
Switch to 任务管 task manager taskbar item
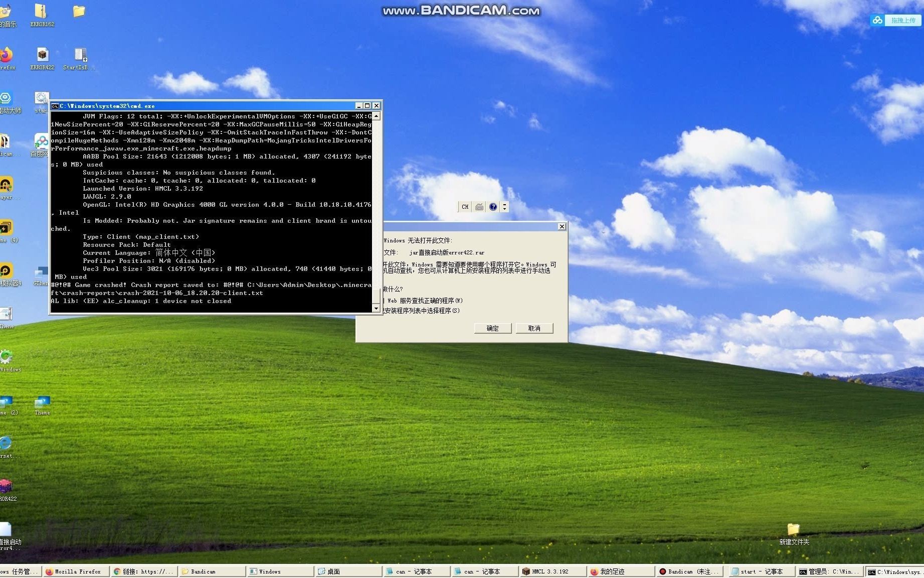(x=20, y=571)
